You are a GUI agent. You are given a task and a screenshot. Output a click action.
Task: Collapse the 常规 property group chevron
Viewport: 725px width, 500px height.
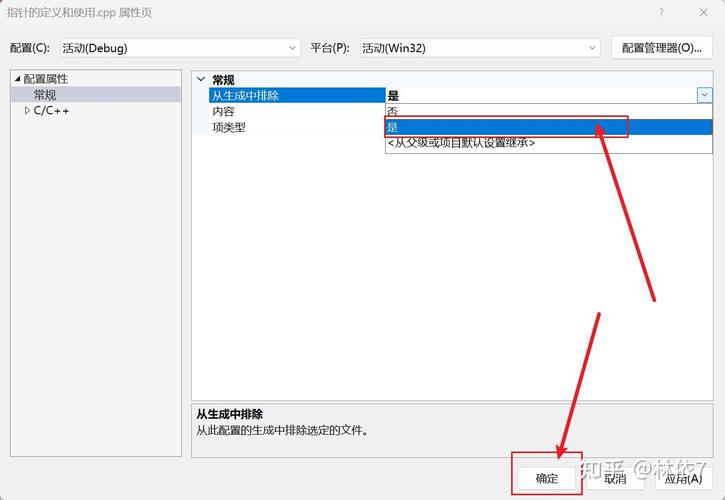[x=201, y=80]
